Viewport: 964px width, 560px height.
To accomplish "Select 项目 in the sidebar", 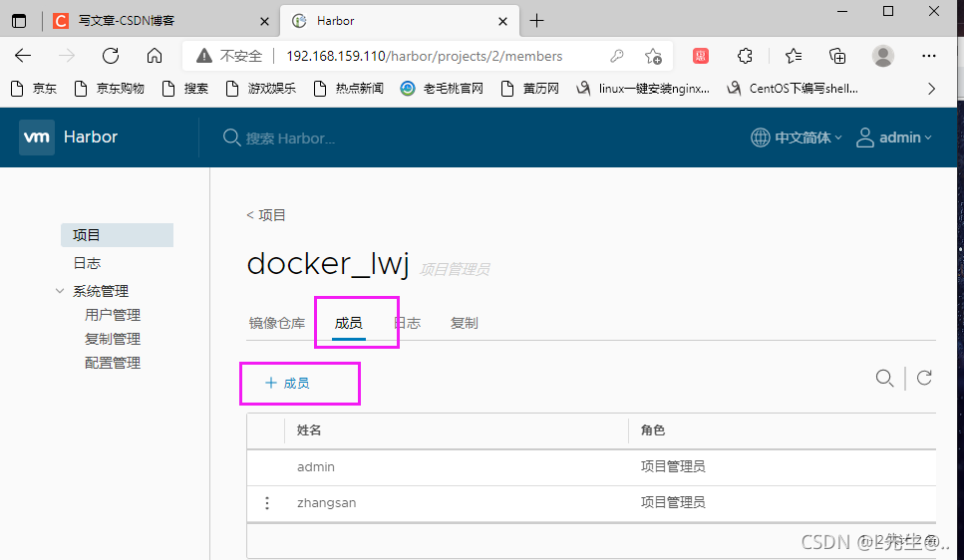I will coord(117,235).
